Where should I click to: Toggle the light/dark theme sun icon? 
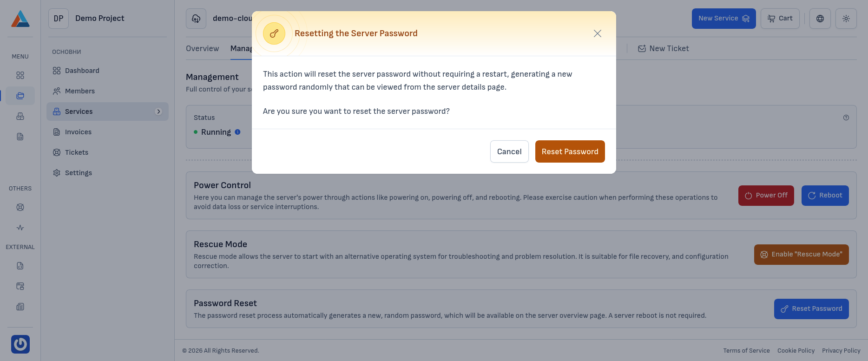tap(846, 19)
